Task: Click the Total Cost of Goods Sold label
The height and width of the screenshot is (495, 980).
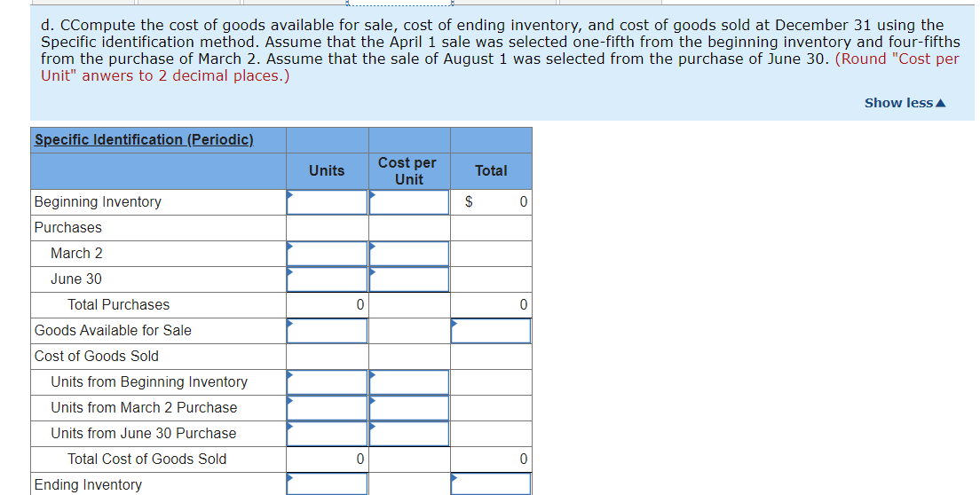Action: point(146,459)
